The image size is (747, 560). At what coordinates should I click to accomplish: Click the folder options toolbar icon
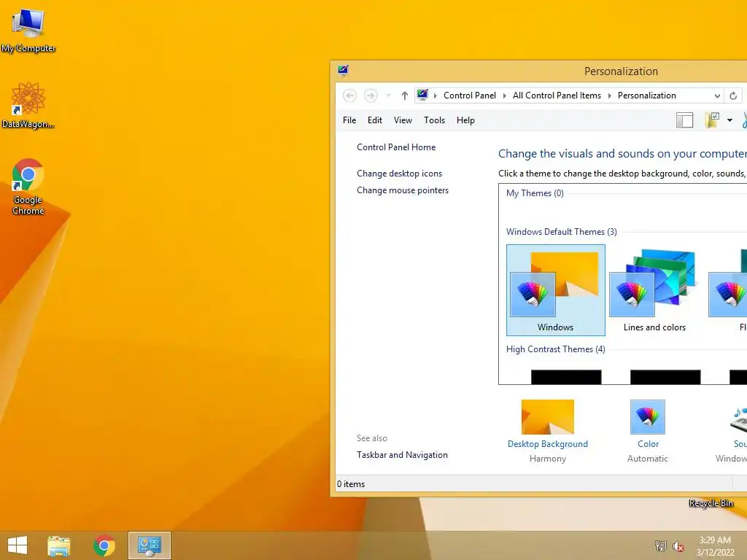[712, 120]
